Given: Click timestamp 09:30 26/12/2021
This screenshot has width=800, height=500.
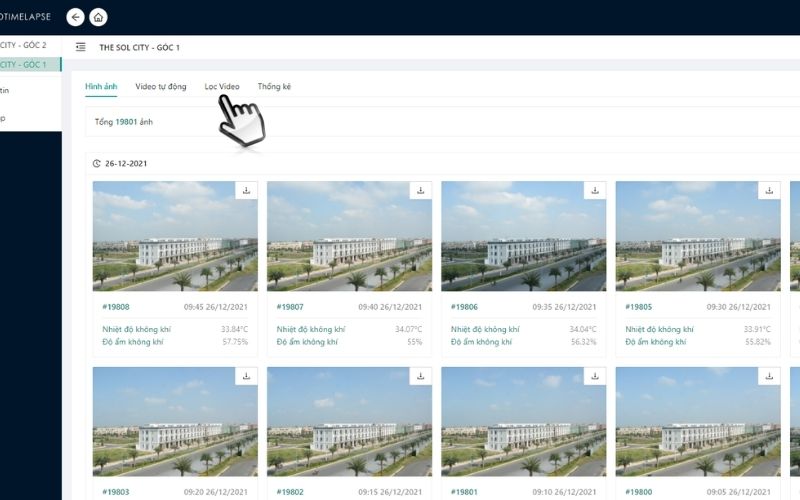Looking at the screenshot, I should click(739, 307).
